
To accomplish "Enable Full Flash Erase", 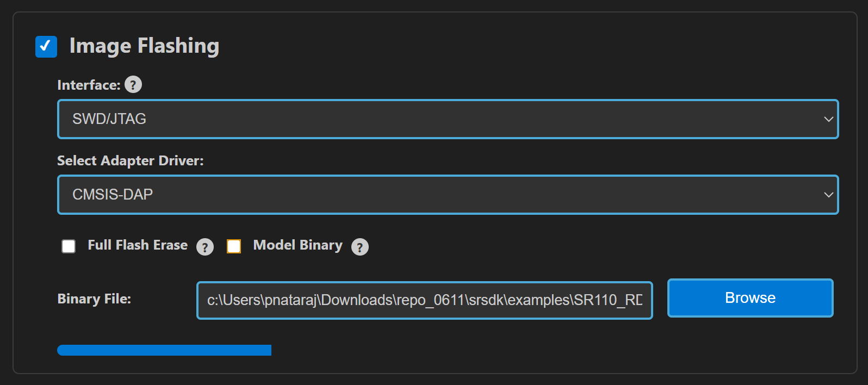I will point(69,246).
